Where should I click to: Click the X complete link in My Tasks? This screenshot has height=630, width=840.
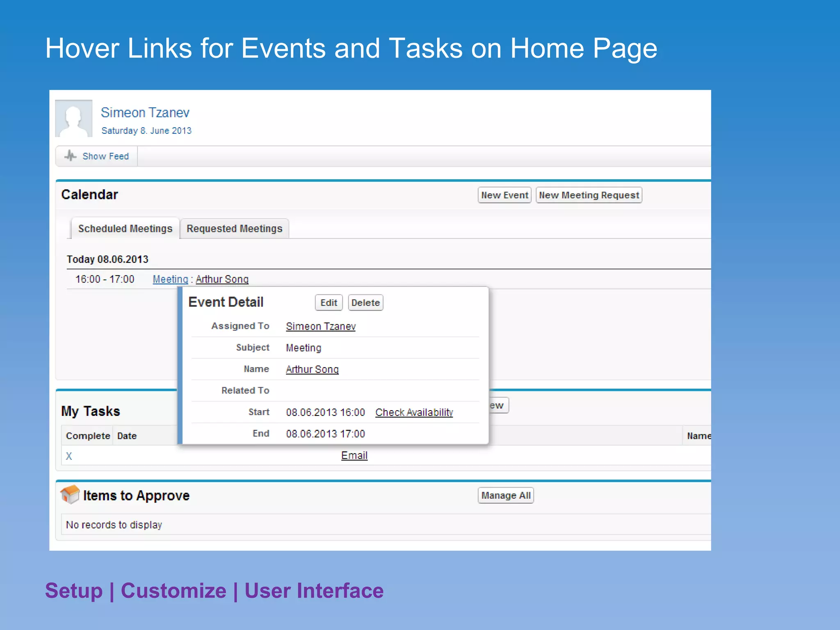[69, 456]
